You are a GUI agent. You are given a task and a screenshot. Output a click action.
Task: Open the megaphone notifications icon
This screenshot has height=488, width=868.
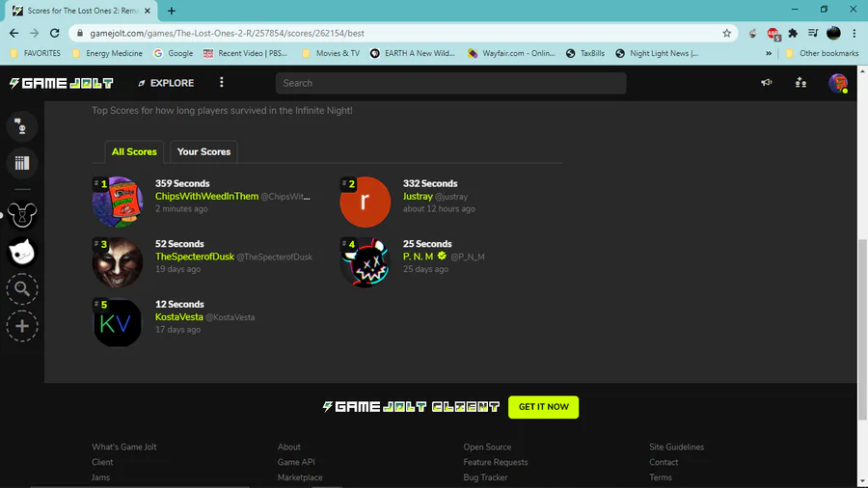[766, 82]
